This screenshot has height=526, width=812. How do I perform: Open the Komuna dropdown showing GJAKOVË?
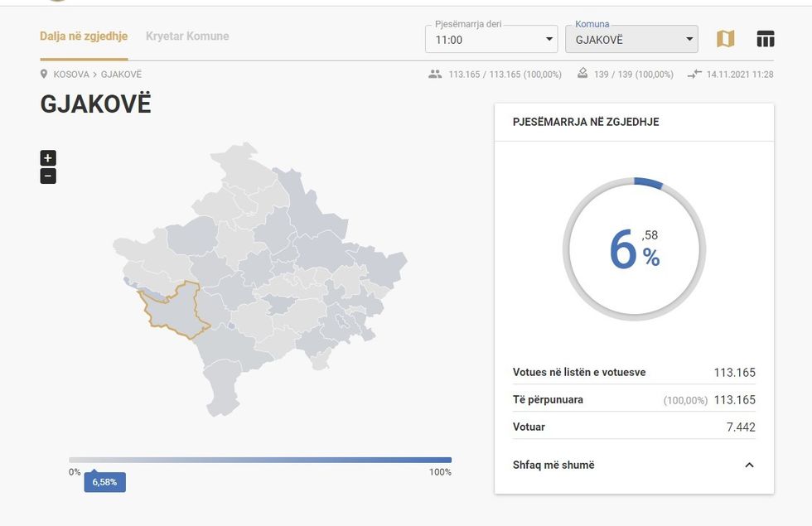tap(631, 40)
